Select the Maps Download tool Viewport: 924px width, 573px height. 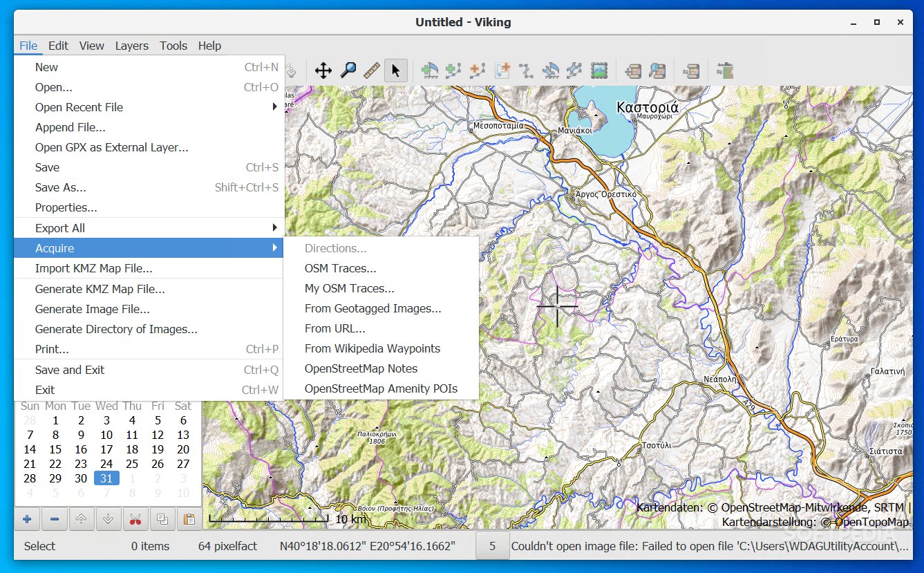[x=690, y=70]
